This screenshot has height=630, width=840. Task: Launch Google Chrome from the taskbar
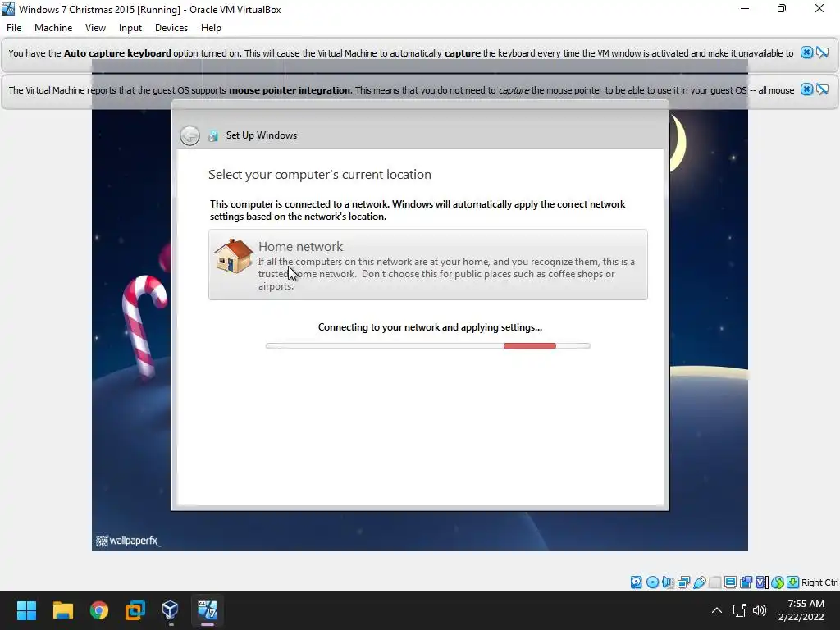pyautogui.click(x=99, y=610)
